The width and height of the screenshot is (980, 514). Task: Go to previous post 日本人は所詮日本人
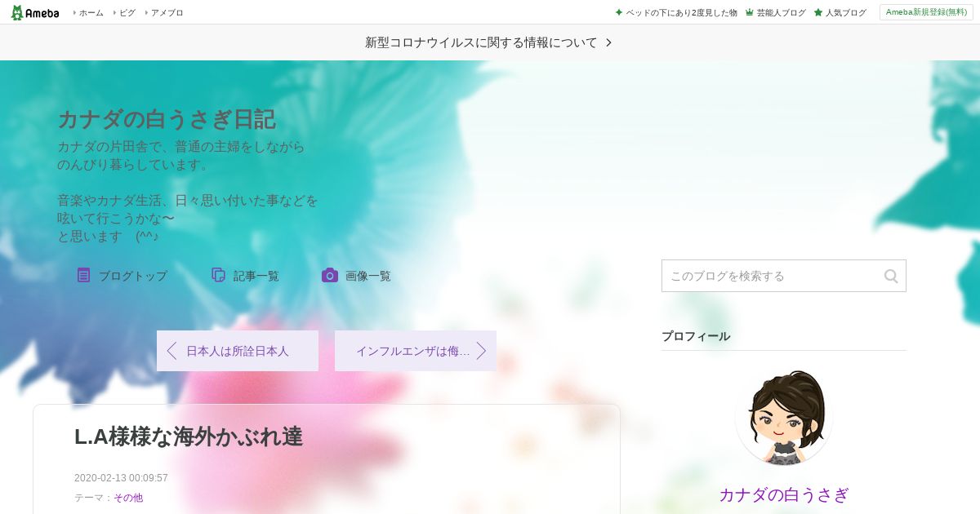pyautogui.click(x=238, y=351)
